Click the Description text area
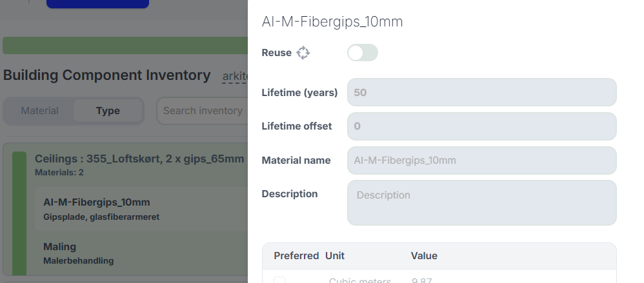The width and height of the screenshot is (644, 283). click(x=481, y=202)
